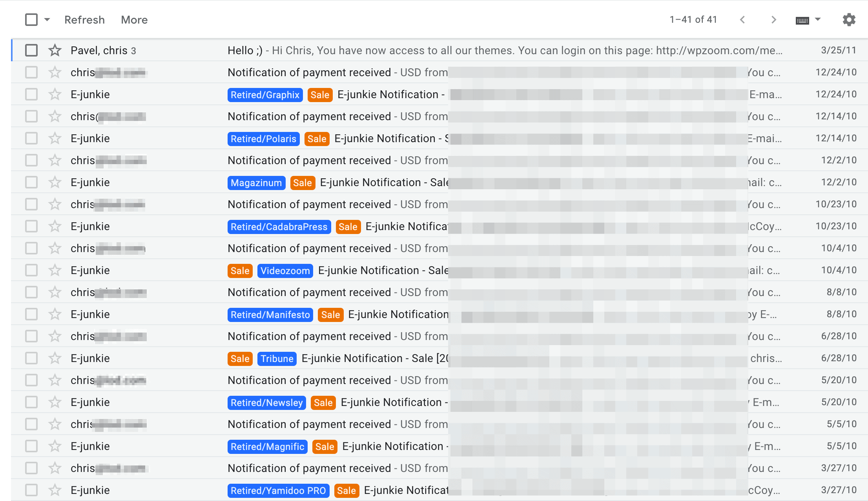Toggle checkbox on Pavel chris email
868x501 pixels.
(x=31, y=51)
